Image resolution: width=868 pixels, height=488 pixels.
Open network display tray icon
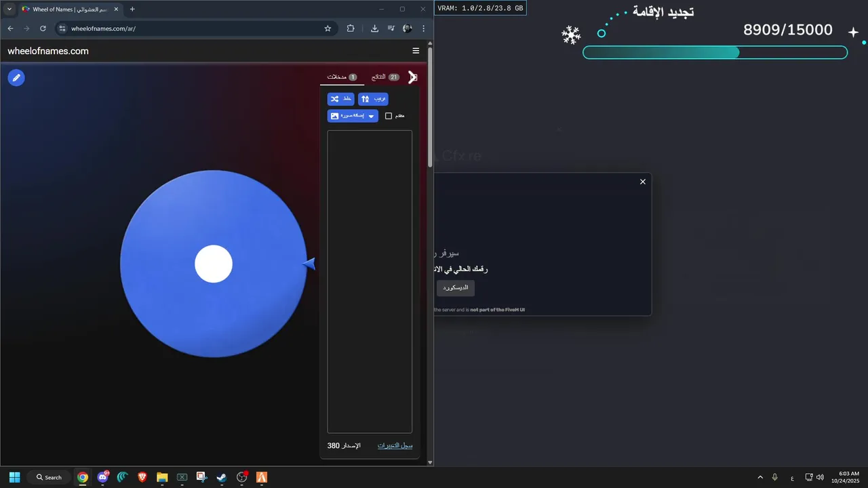[809, 477]
